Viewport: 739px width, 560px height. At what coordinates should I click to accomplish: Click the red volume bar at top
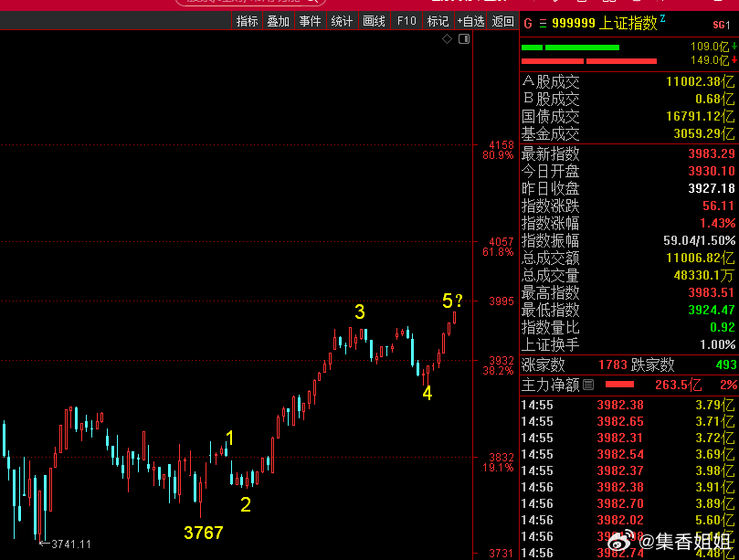click(x=589, y=61)
